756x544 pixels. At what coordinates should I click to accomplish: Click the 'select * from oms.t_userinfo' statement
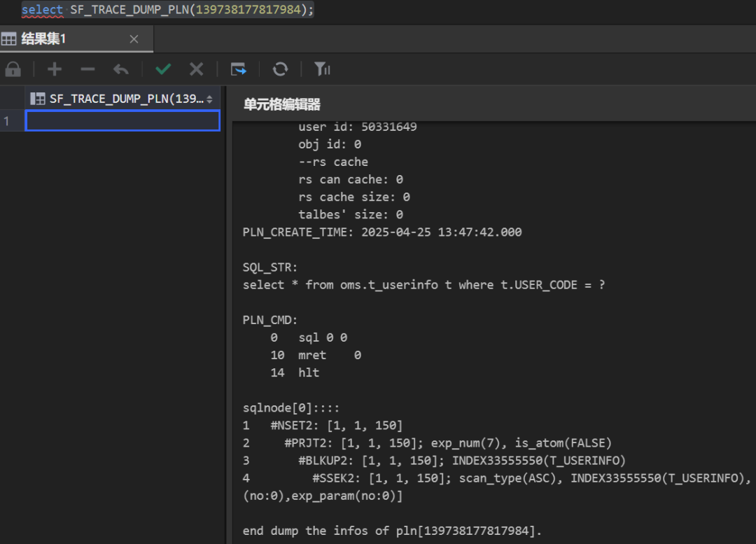click(x=423, y=285)
